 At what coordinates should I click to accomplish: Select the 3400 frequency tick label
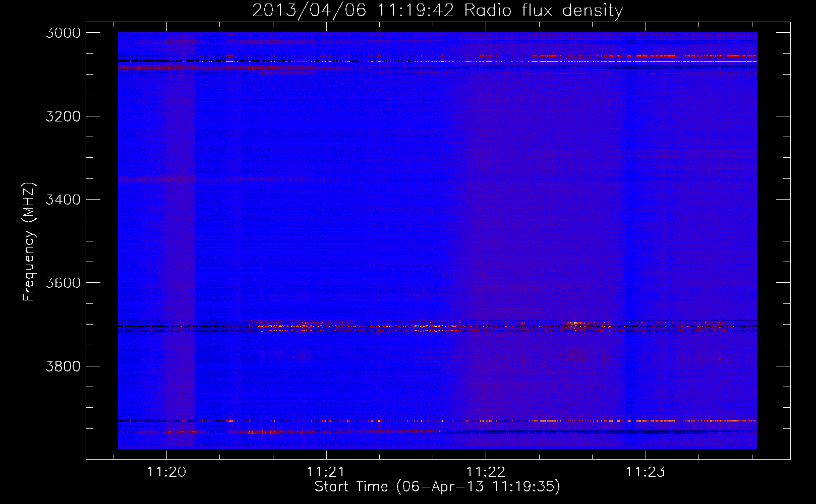point(63,200)
